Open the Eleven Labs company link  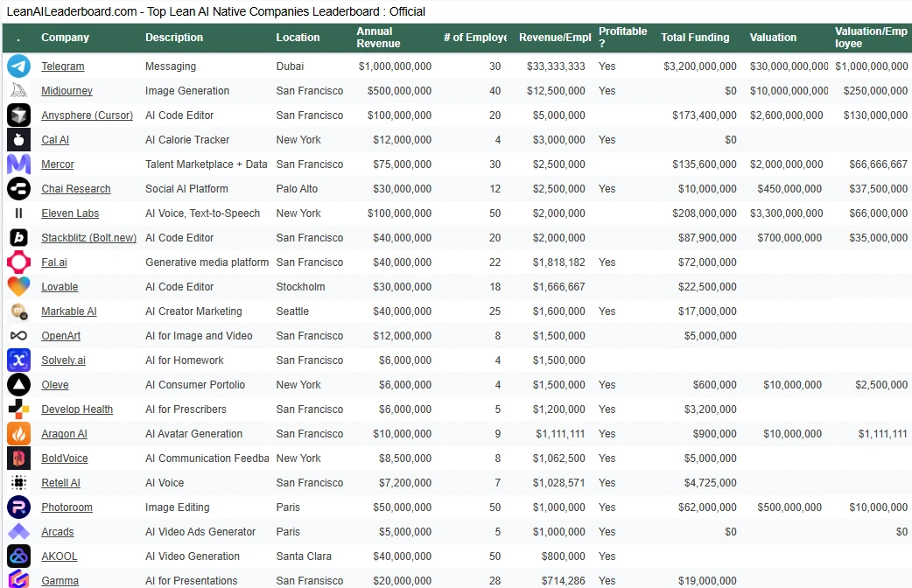[70, 213]
